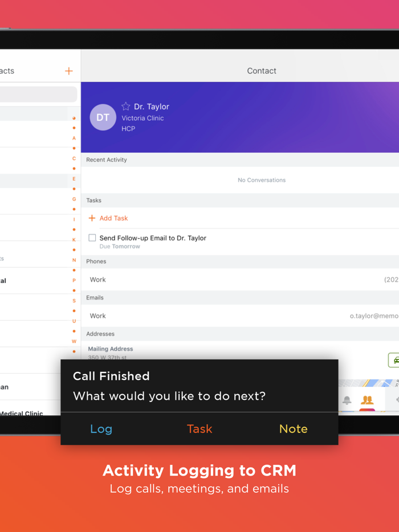Screen dimensions: 399x532
Task: Open the notifications bell tab
Action: [347, 400]
